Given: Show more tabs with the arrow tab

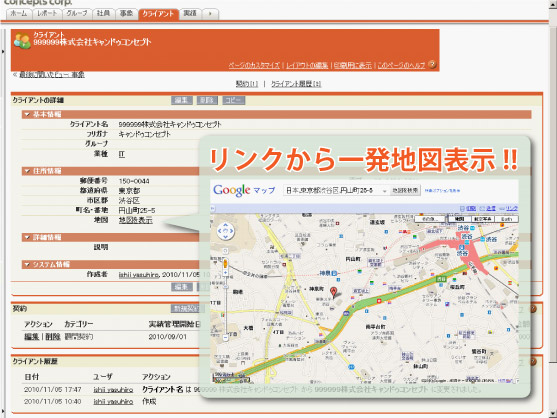Looking at the screenshot, I should (210, 14).
